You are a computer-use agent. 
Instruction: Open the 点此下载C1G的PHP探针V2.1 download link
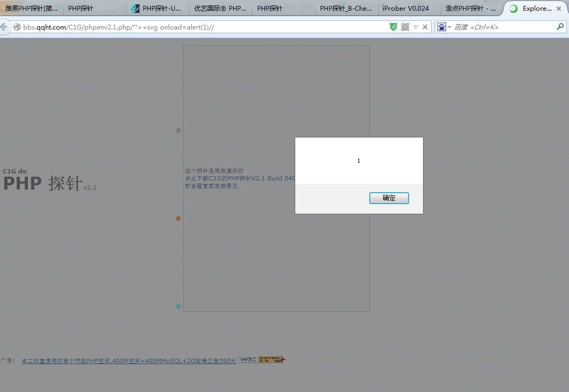point(240,178)
